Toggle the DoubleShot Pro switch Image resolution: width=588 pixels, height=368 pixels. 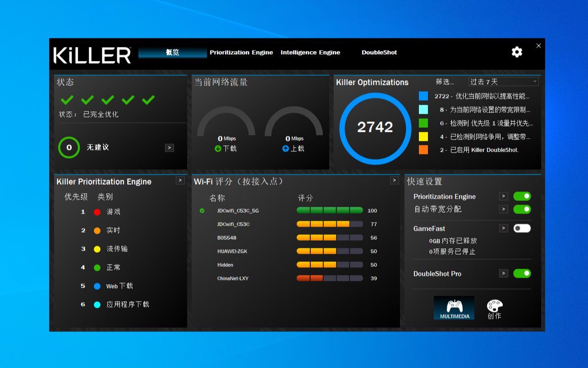522,273
